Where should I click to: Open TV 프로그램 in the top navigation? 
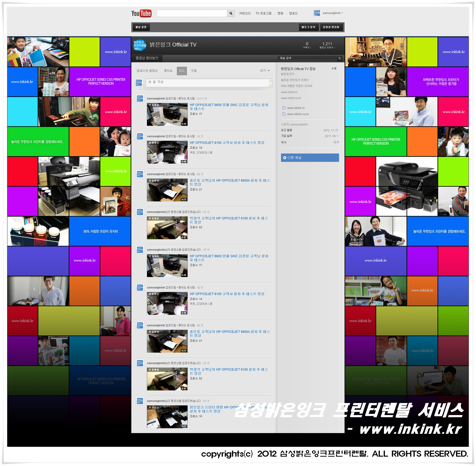point(263,13)
